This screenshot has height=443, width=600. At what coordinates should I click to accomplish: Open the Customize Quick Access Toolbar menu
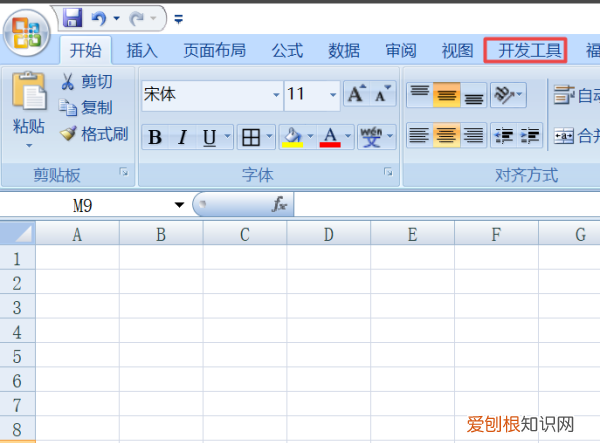point(178,19)
